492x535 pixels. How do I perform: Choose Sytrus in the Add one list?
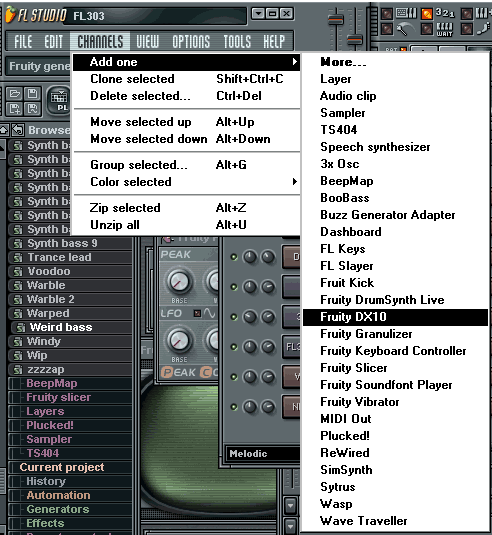point(395,487)
